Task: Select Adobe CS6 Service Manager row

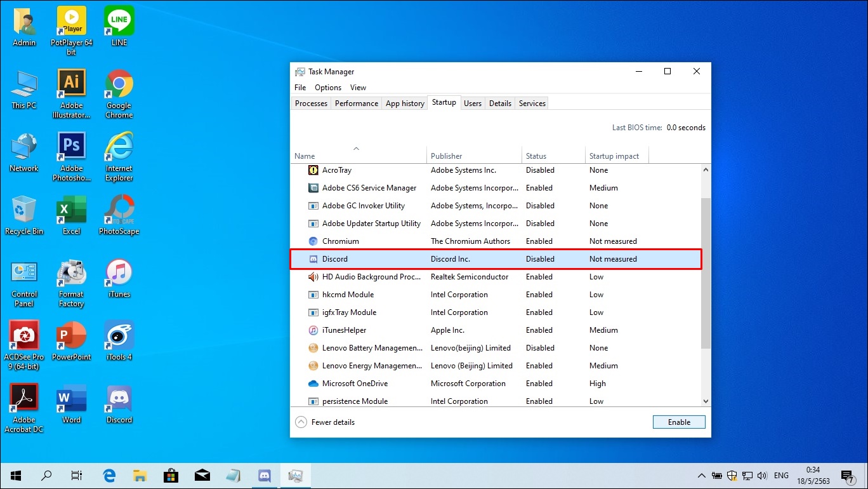Action: 496,188
